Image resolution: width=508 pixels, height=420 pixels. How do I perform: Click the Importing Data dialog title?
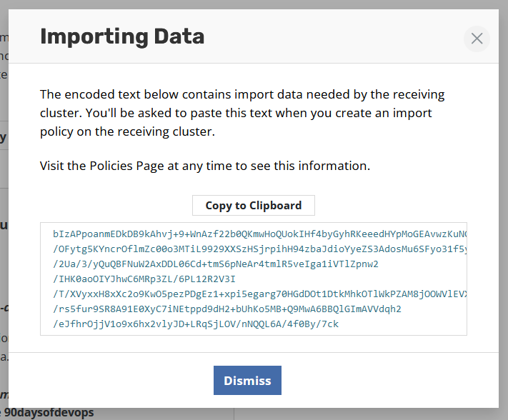[122, 36]
